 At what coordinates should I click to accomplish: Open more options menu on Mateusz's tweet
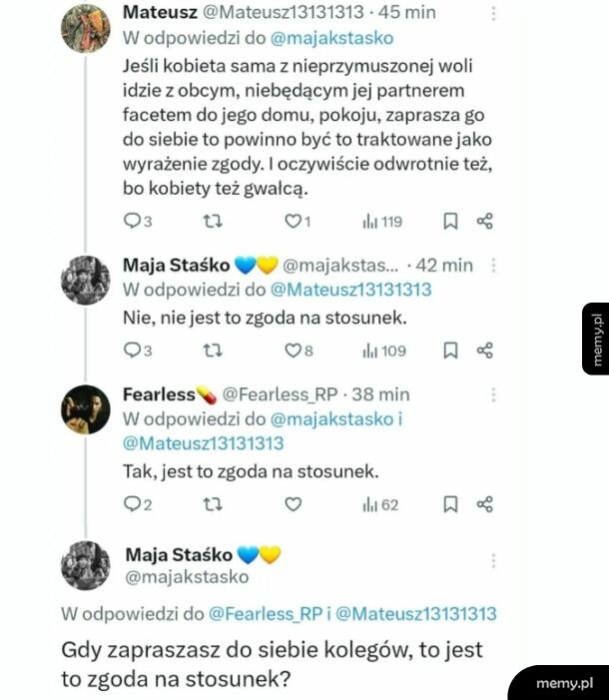[x=493, y=13]
